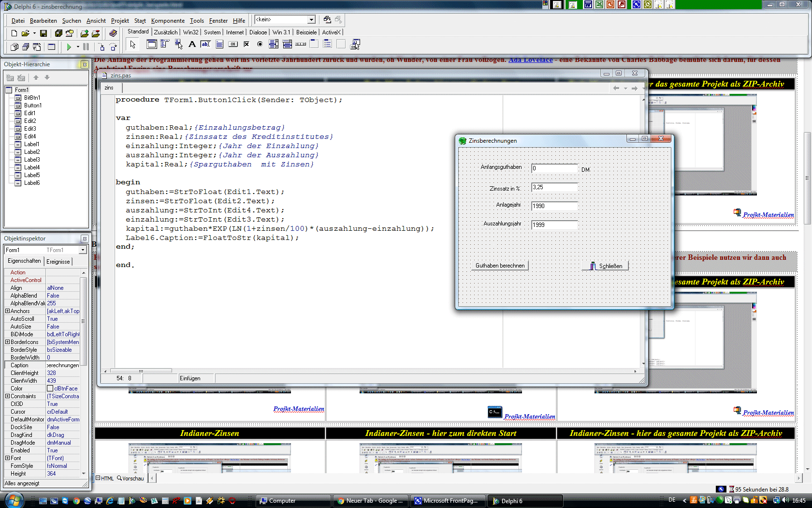Pick the MainMenu component in the palette
This screenshot has height=508, width=812.
(x=165, y=44)
